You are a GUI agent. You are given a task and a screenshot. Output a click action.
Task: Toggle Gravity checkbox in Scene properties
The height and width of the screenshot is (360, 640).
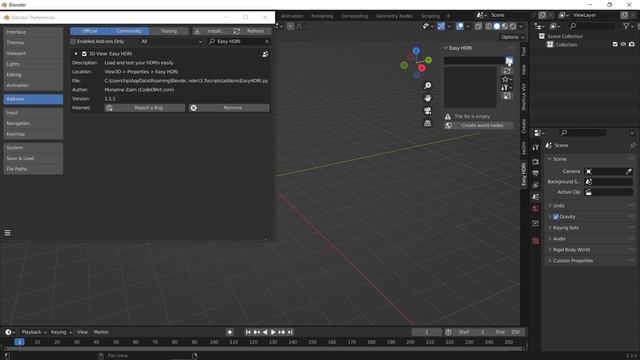(x=556, y=217)
